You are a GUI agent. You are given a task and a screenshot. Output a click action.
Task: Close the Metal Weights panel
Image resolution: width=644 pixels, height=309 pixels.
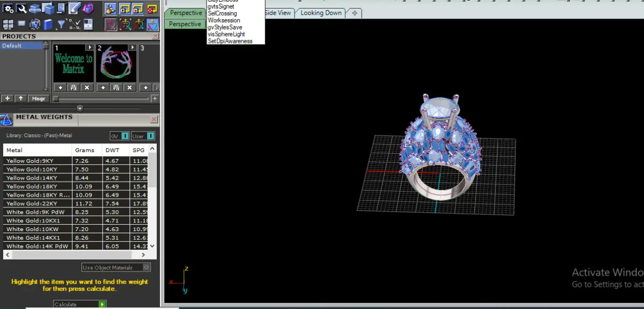tap(154, 119)
